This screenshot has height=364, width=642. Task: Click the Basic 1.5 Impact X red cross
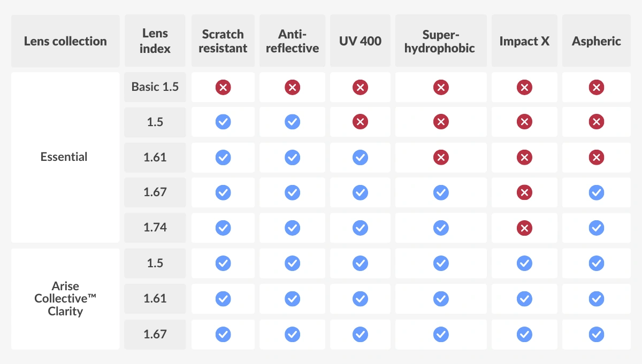tap(524, 87)
